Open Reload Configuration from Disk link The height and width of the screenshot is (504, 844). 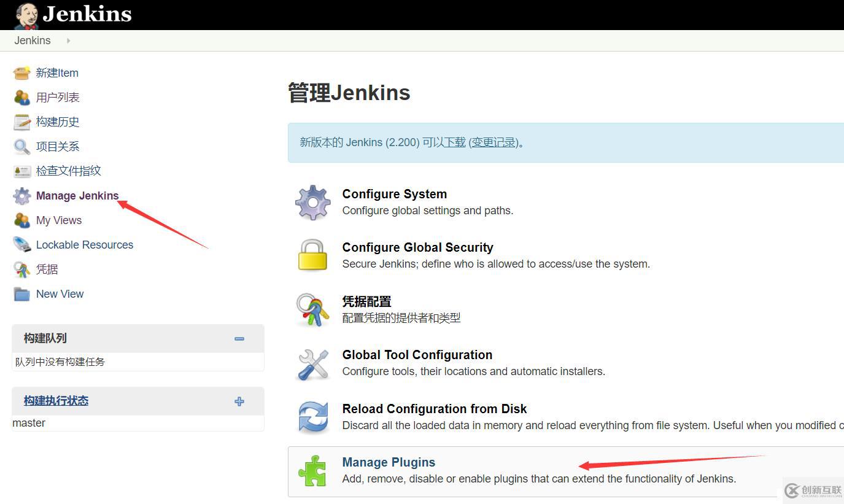(435, 409)
